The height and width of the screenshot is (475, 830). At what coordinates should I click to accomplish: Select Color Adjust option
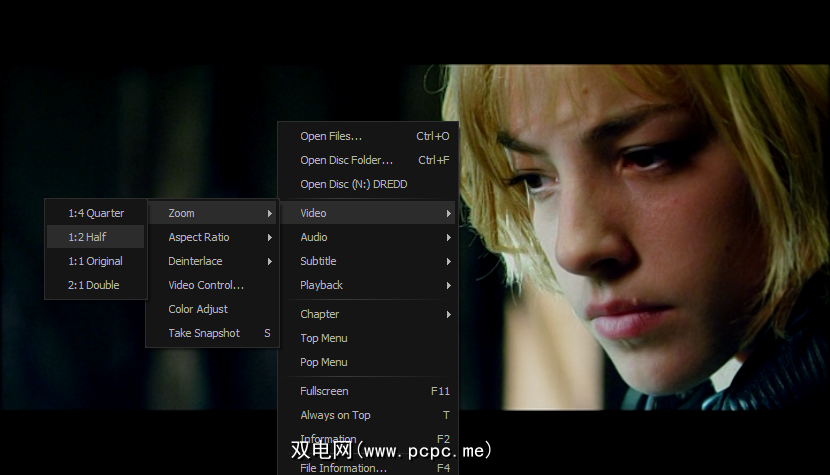click(x=212, y=309)
